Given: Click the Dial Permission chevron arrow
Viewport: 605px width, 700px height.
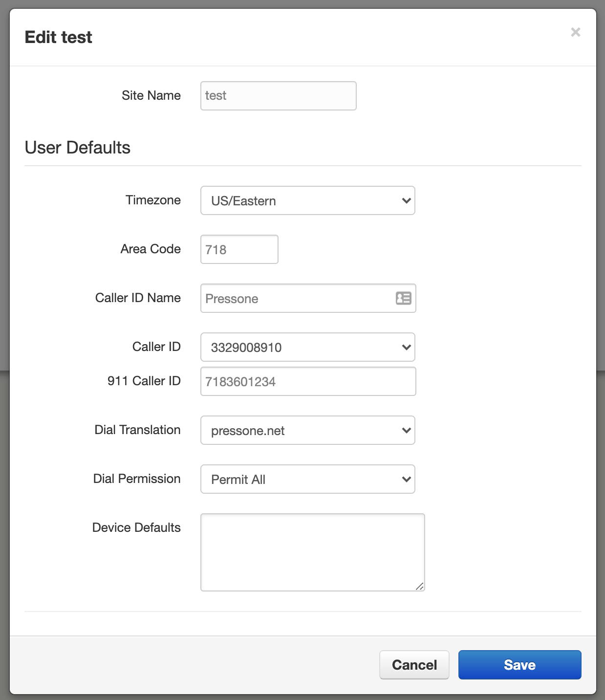Looking at the screenshot, I should [406, 479].
